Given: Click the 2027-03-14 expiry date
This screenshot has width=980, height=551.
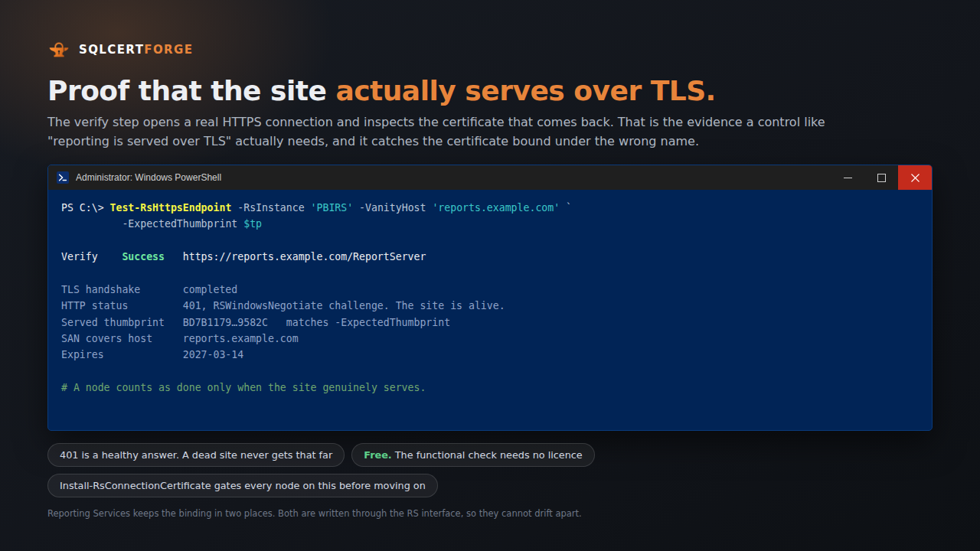Looking at the screenshot, I should point(213,355).
